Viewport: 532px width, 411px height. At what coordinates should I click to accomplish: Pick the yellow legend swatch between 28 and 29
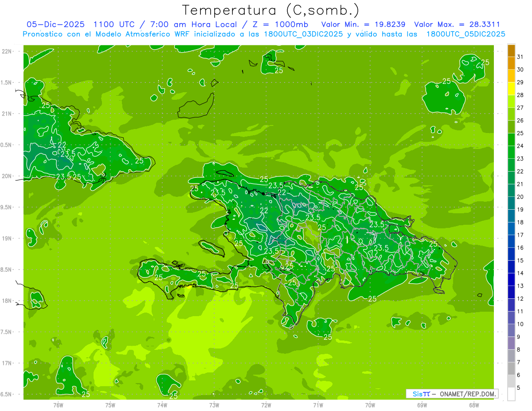511,89
